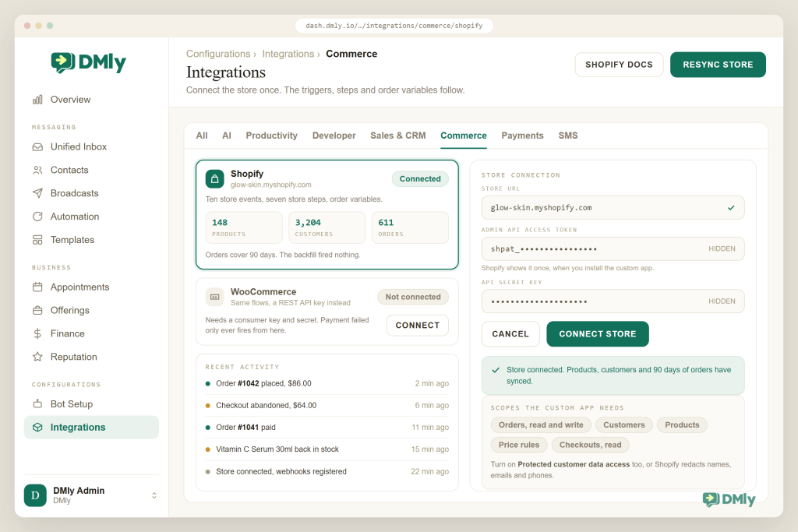The width and height of the screenshot is (798, 532).
Task: Click the 148 Products stat box
Action: [244, 228]
